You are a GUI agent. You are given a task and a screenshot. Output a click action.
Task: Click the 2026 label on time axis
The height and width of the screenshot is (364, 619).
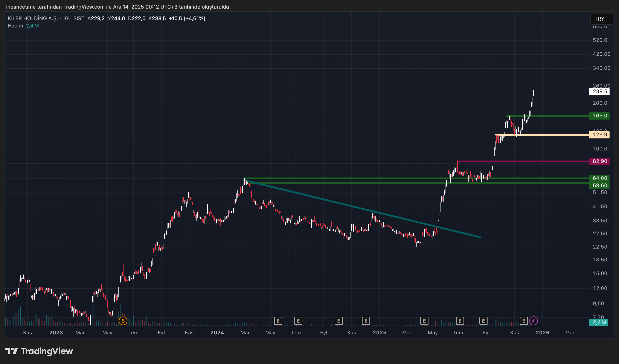tap(542, 333)
